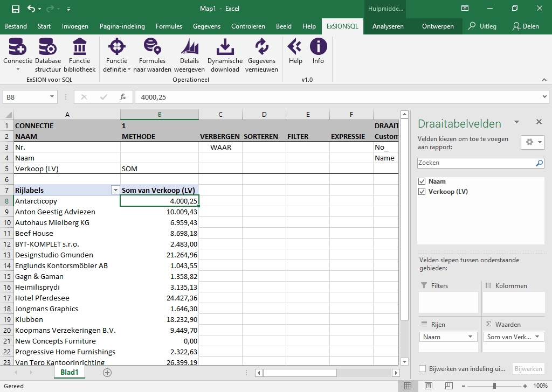
Task: Click the field search magnifier icon
Action: [539, 163]
